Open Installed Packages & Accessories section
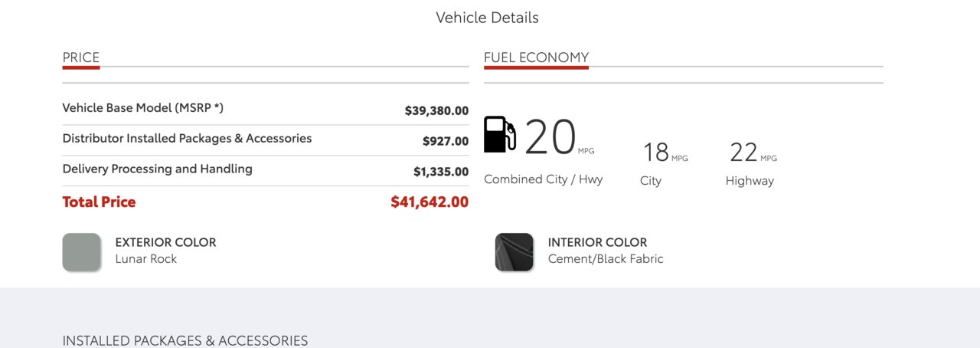This screenshot has height=348, width=980. pos(185,340)
